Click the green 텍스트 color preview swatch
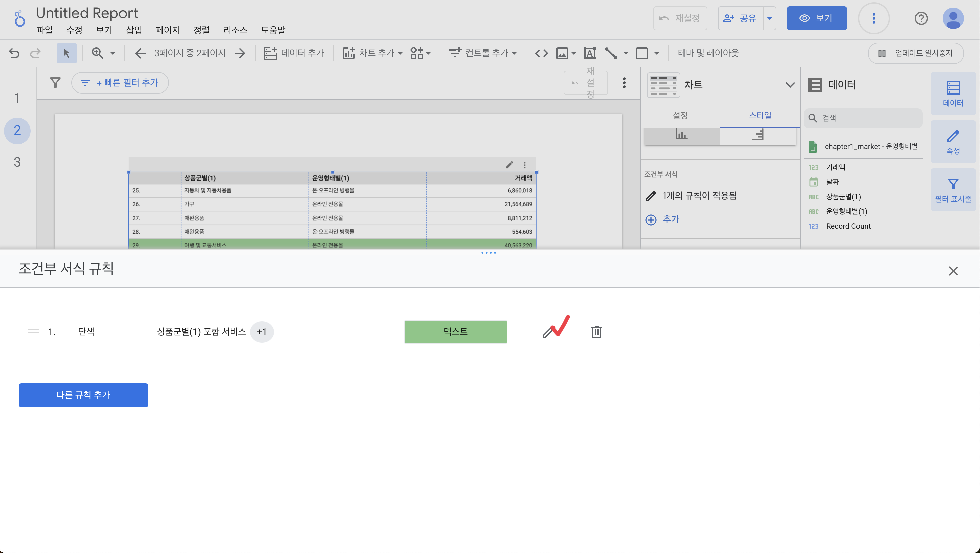 click(x=455, y=332)
